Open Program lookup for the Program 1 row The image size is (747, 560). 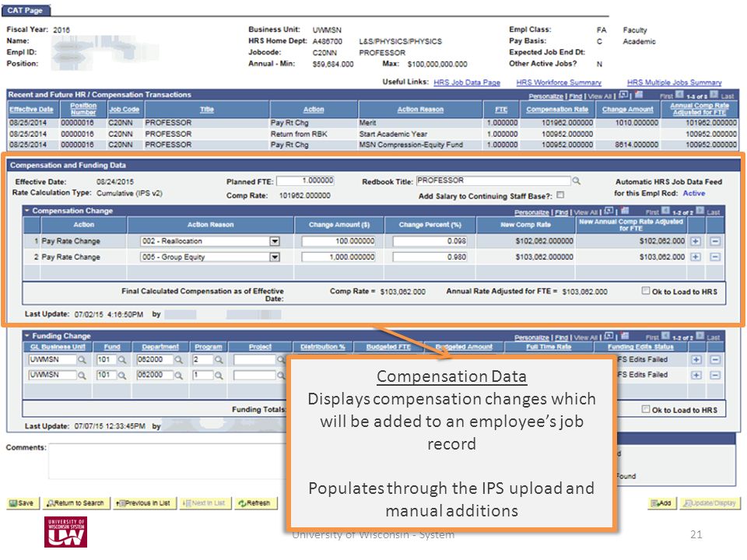pyautogui.click(x=219, y=376)
